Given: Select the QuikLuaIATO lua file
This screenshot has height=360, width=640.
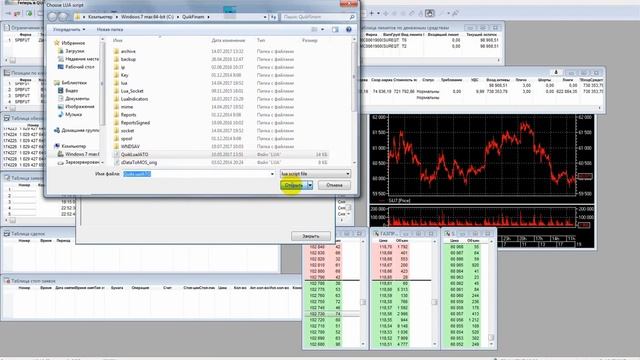Looking at the screenshot, I should 134,154.
